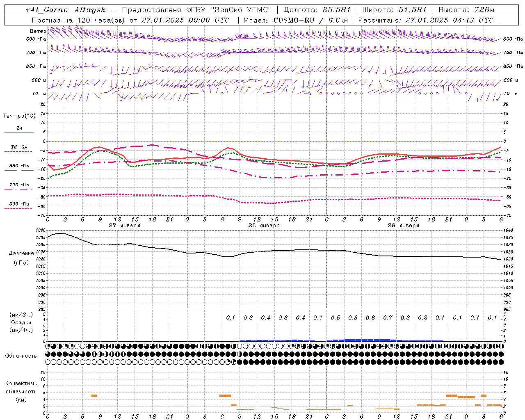Click the 28 января date label
Viewport: 525px width, 420px height.
264,225
